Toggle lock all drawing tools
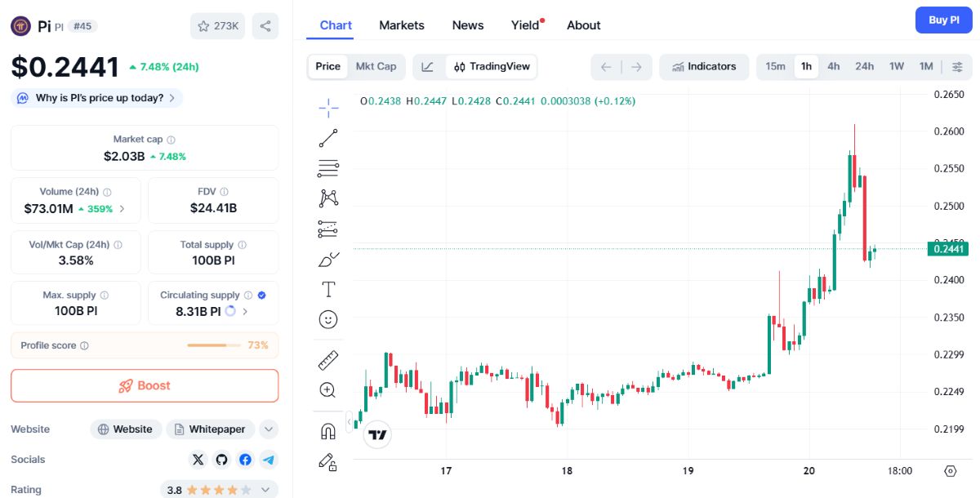 tap(328, 461)
